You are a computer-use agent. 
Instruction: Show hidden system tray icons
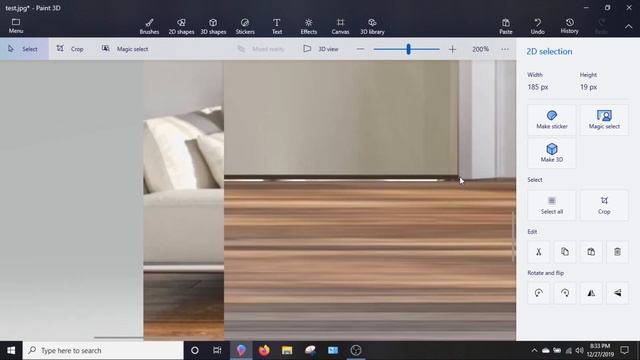point(534,350)
